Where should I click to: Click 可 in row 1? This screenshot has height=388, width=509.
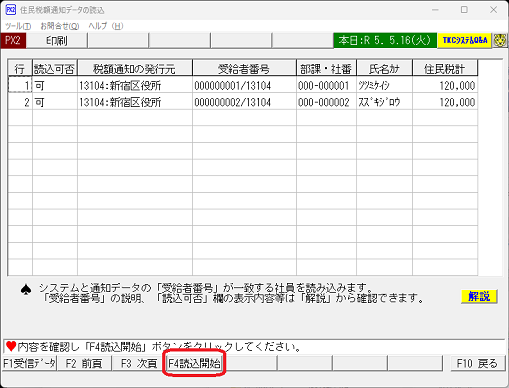[55, 85]
